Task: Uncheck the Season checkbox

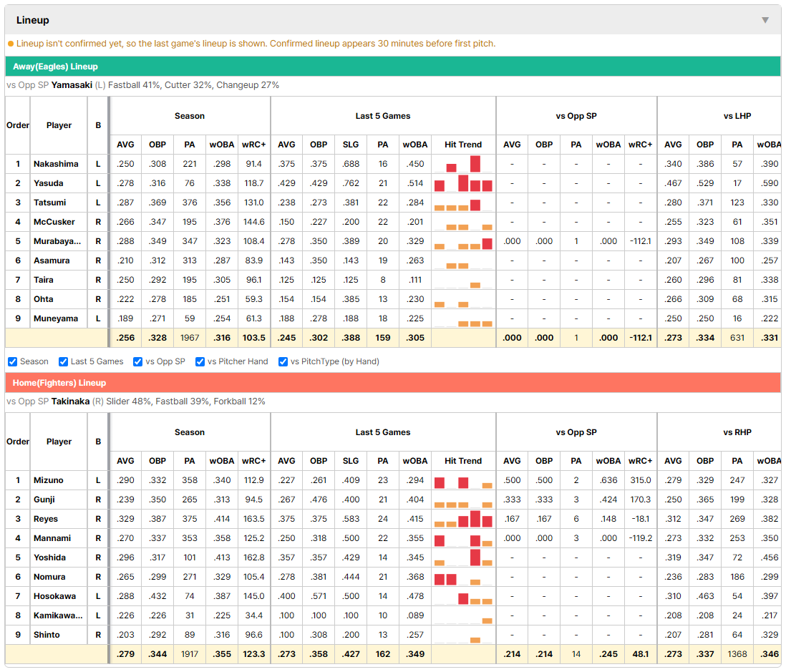Action: point(13,362)
